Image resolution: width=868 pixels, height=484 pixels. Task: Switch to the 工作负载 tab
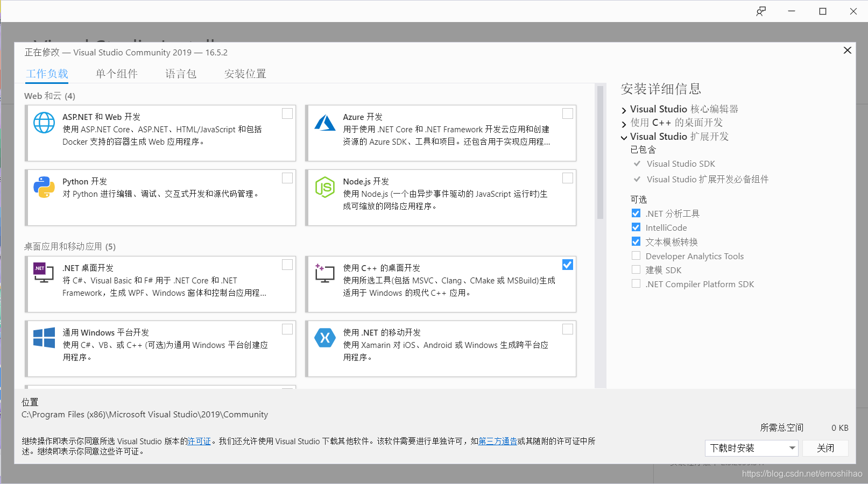pyautogui.click(x=47, y=74)
